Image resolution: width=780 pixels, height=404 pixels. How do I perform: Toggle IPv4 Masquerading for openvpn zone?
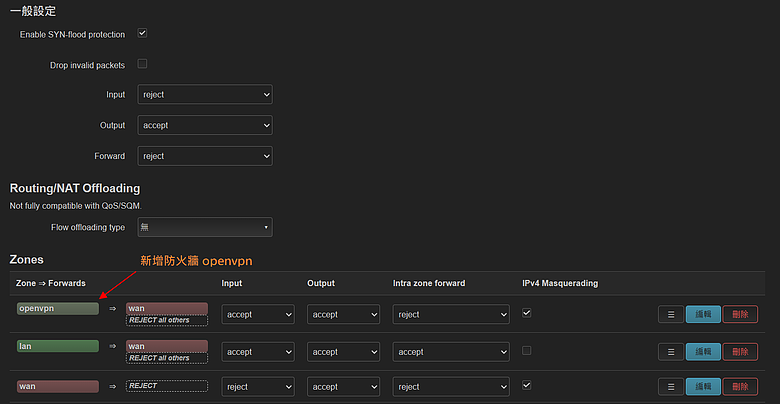(x=526, y=313)
